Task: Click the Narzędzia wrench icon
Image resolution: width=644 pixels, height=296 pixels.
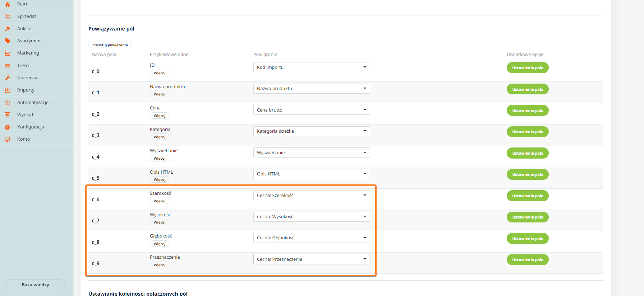Action: 8,78
